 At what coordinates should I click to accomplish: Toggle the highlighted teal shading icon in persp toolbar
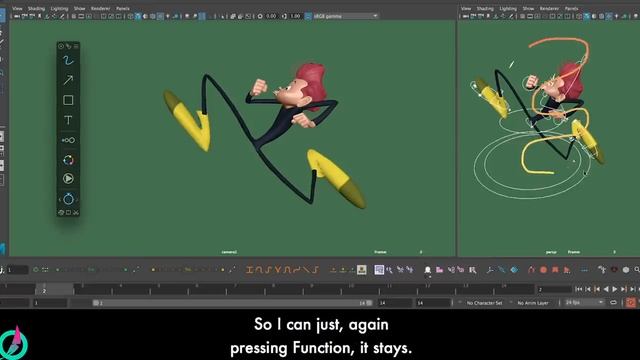(587, 16)
